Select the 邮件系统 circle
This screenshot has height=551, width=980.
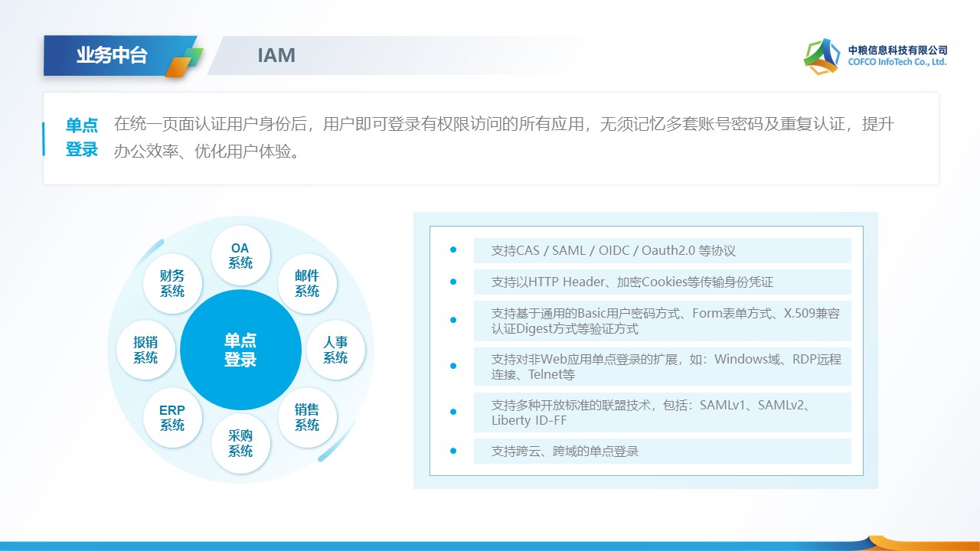[x=307, y=283]
